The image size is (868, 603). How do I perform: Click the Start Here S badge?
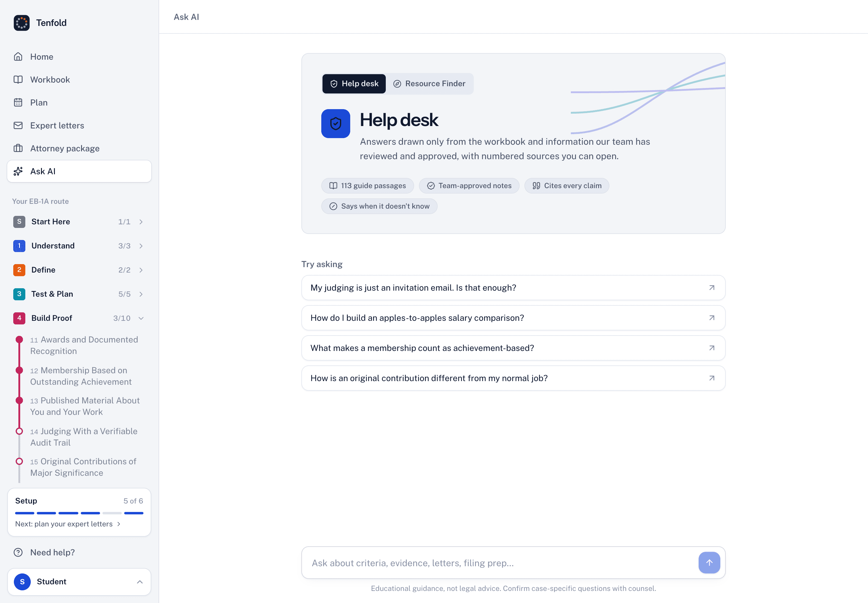(x=19, y=222)
